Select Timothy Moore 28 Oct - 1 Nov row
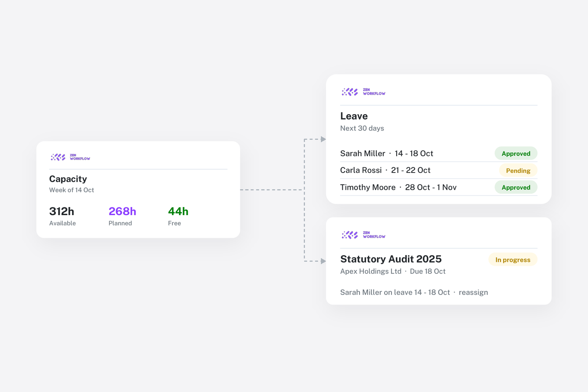This screenshot has height=392, width=588. [x=439, y=187]
